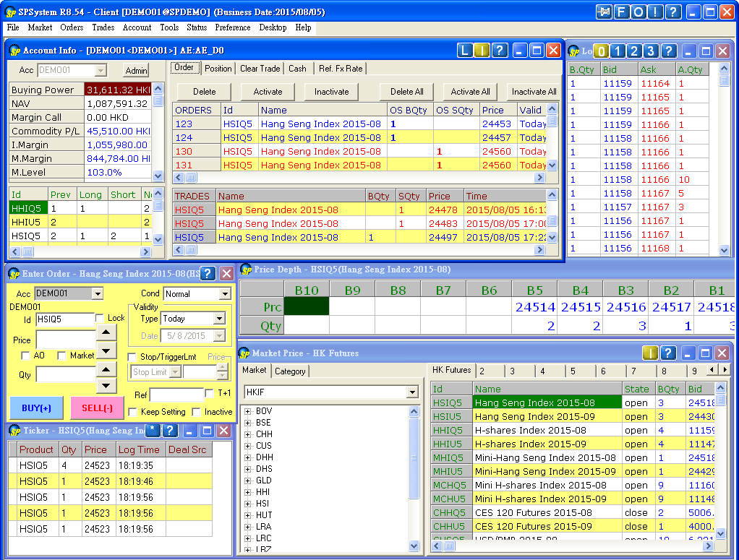Click the 3 icon in Lo window title
Screen dimensions: 739x560
point(651,51)
